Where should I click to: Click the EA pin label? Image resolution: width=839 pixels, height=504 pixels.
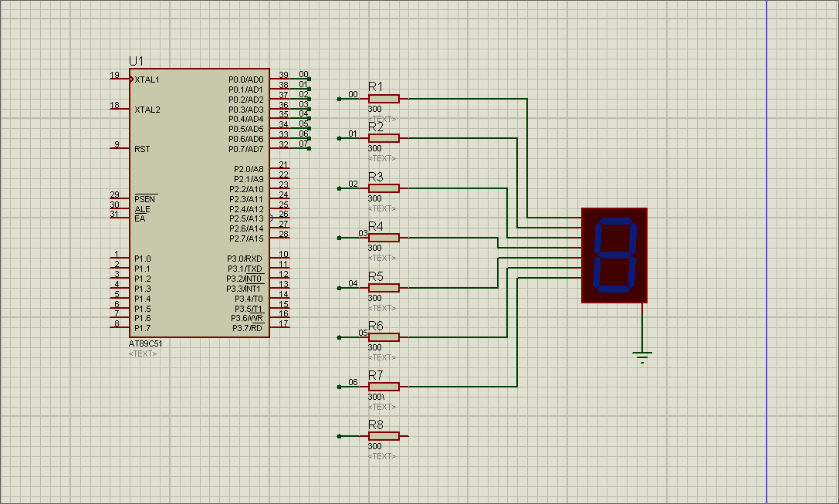[140, 219]
